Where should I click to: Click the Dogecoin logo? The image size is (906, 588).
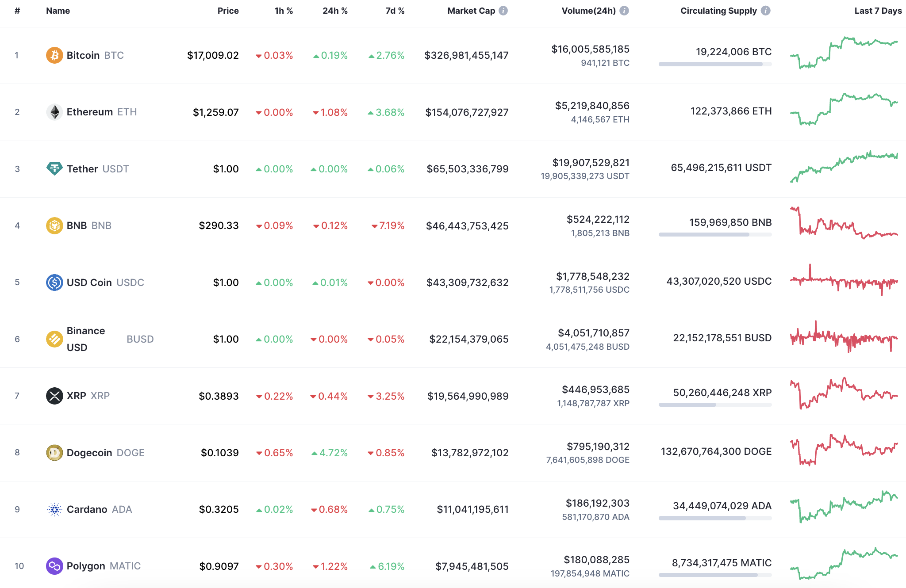[54, 452]
